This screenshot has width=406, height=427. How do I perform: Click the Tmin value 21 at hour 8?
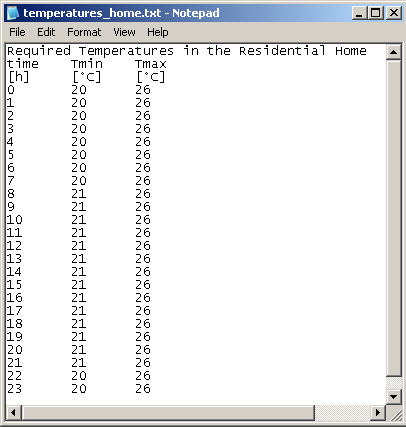pos(79,194)
